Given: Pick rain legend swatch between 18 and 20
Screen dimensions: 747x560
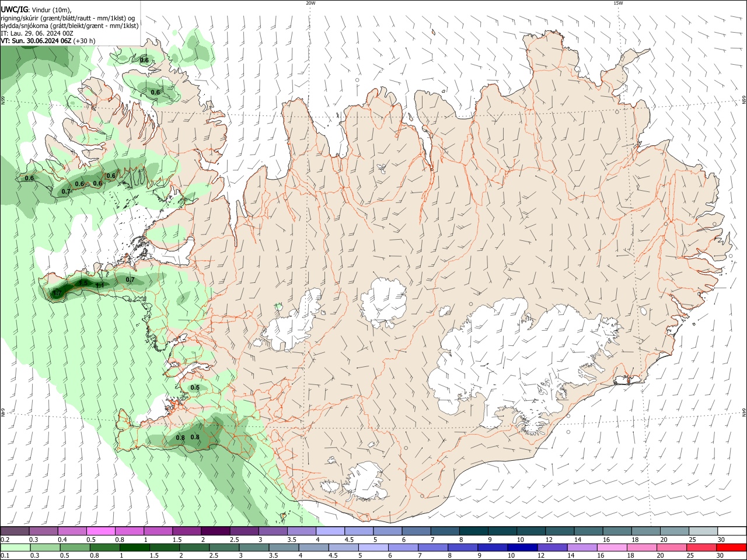Looking at the screenshot, I should click(x=641, y=547).
